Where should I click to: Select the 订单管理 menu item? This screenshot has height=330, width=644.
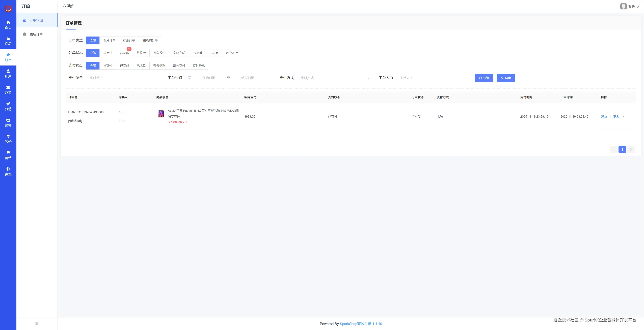[x=36, y=20]
